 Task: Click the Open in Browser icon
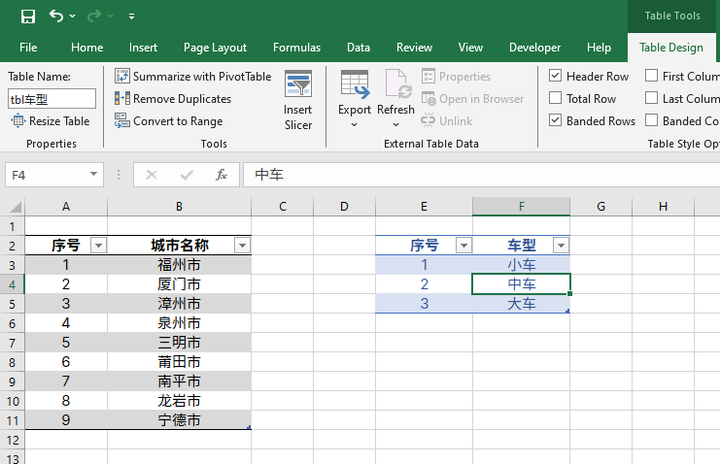428,98
